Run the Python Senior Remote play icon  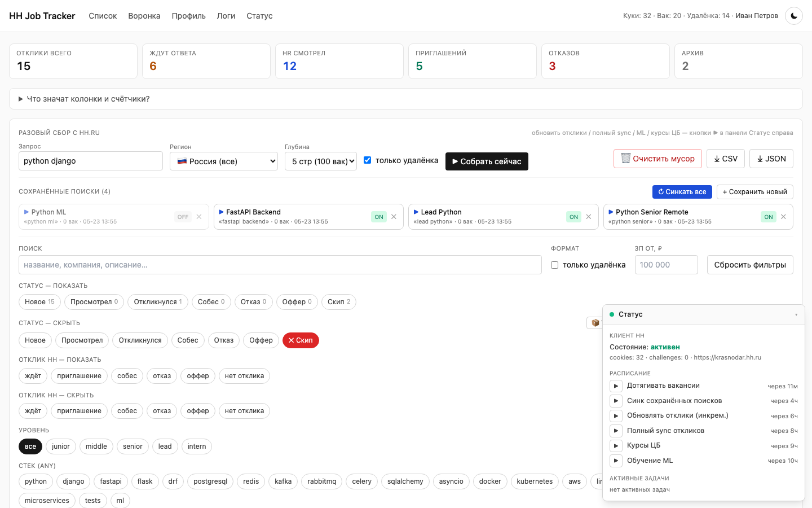tap(611, 212)
